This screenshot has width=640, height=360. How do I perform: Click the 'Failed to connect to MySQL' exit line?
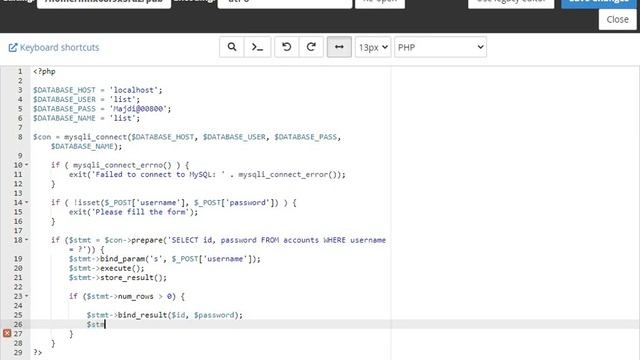(207, 175)
